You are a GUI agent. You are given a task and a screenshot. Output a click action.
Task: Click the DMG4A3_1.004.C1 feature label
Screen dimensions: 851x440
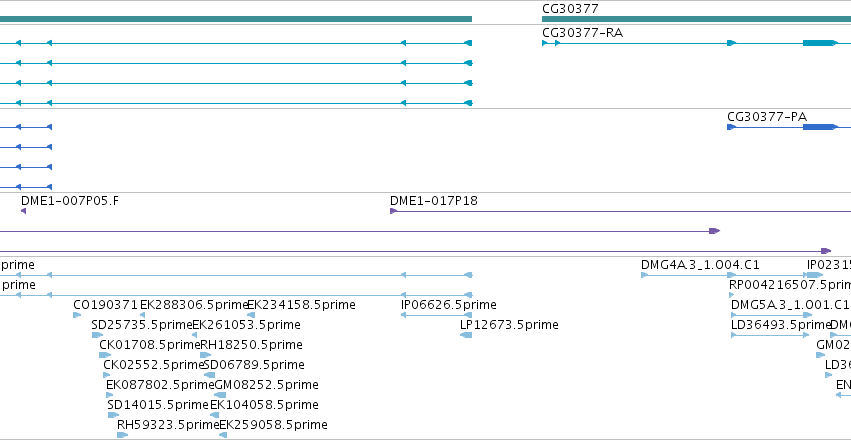tap(700, 265)
